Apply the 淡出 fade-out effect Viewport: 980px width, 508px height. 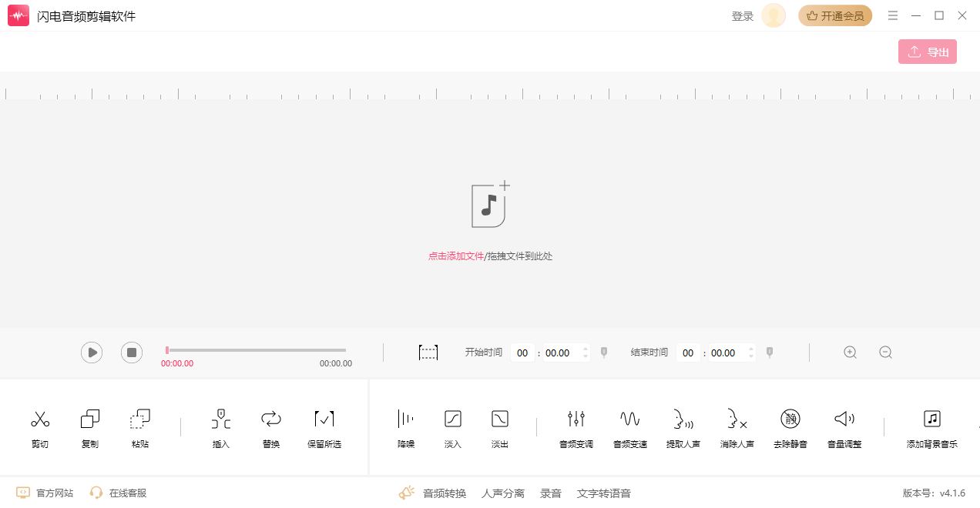(x=499, y=426)
